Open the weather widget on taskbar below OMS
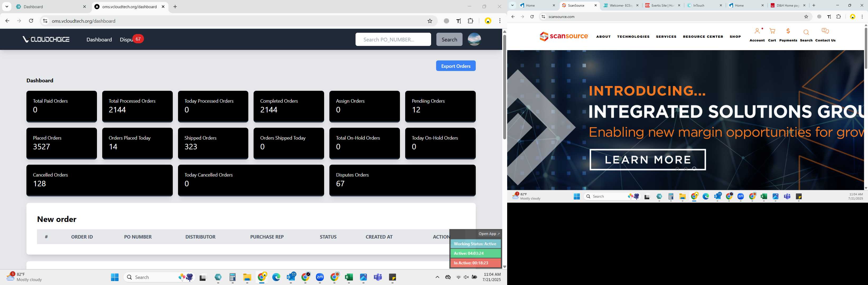 (24, 277)
